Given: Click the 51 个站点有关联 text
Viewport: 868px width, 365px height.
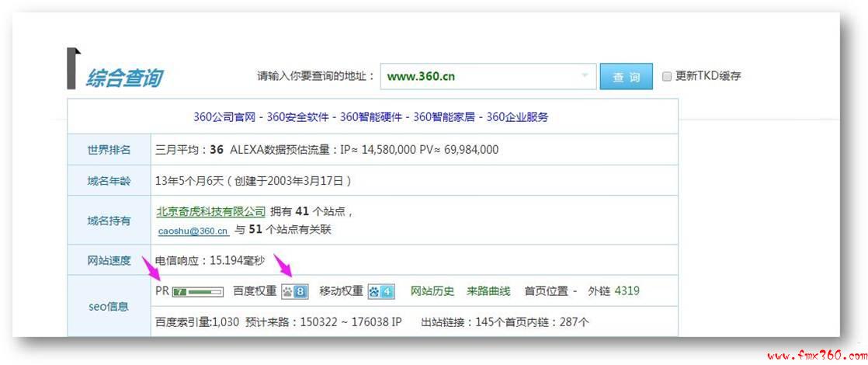Looking at the screenshot, I should (290, 230).
